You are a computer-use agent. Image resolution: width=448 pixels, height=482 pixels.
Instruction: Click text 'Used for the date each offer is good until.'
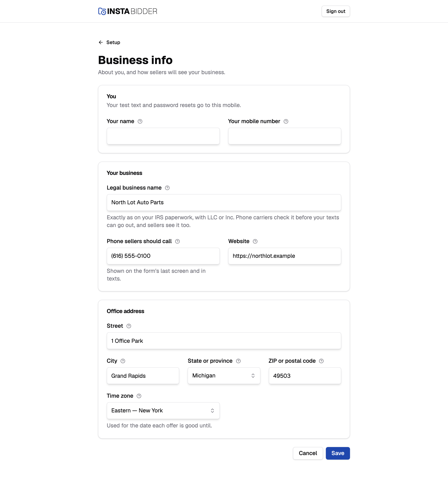pyautogui.click(x=159, y=426)
